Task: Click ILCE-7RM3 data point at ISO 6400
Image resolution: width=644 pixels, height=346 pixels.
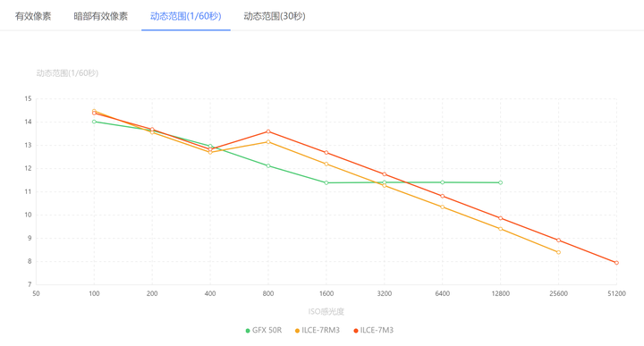Action: click(443, 207)
